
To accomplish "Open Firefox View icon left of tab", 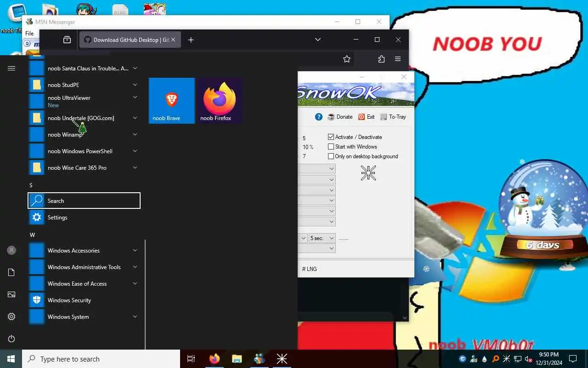I will (x=67, y=40).
